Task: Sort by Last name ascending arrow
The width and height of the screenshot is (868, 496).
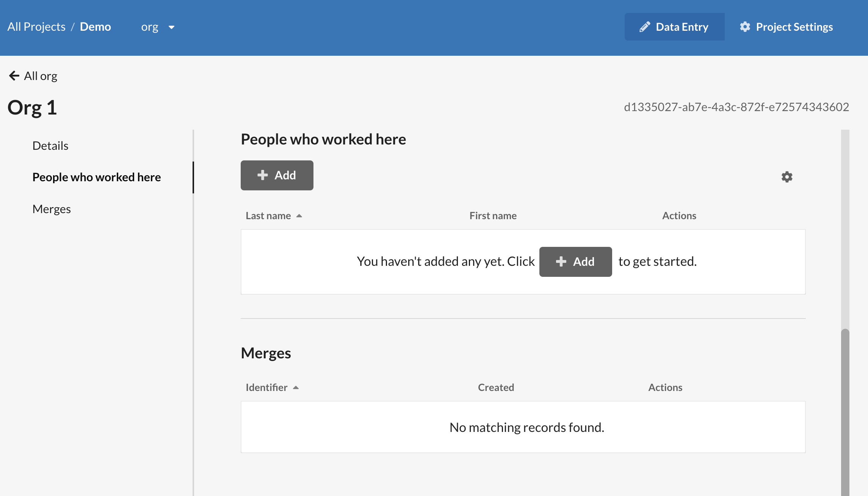Action: 299,216
